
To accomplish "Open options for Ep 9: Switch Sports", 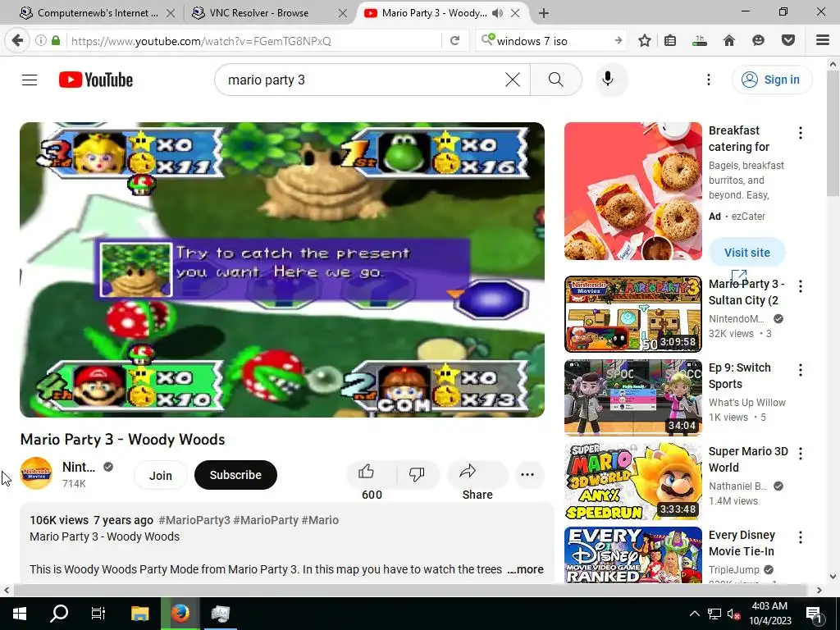I will click(x=801, y=370).
